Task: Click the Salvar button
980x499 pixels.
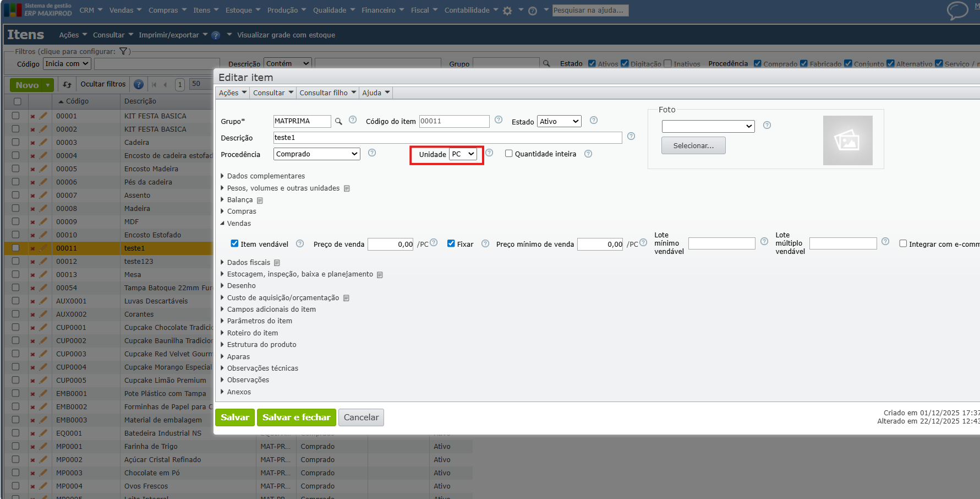Action: click(235, 417)
